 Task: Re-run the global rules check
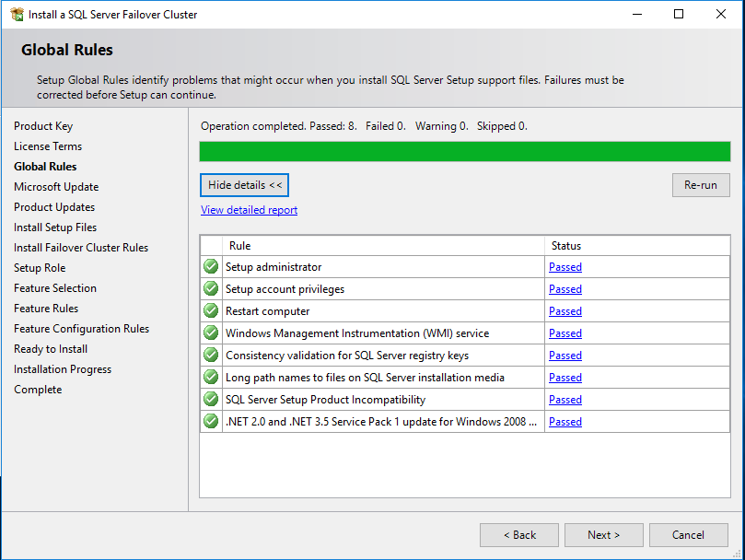[x=701, y=185]
